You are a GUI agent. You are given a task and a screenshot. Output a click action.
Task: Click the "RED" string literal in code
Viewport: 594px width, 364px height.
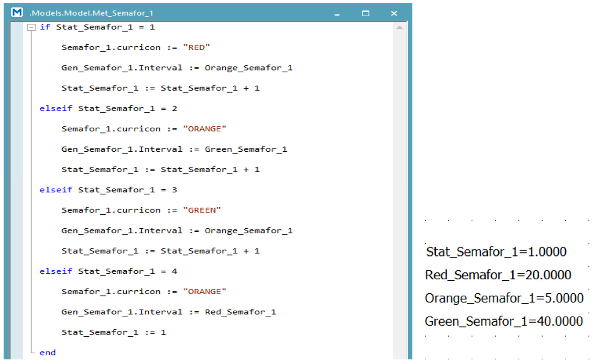coord(196,48)
